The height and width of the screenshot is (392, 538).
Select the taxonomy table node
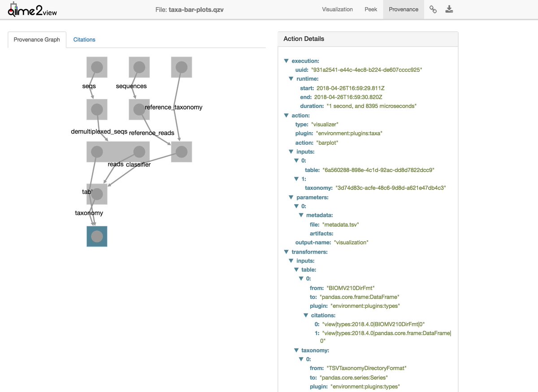97,194
